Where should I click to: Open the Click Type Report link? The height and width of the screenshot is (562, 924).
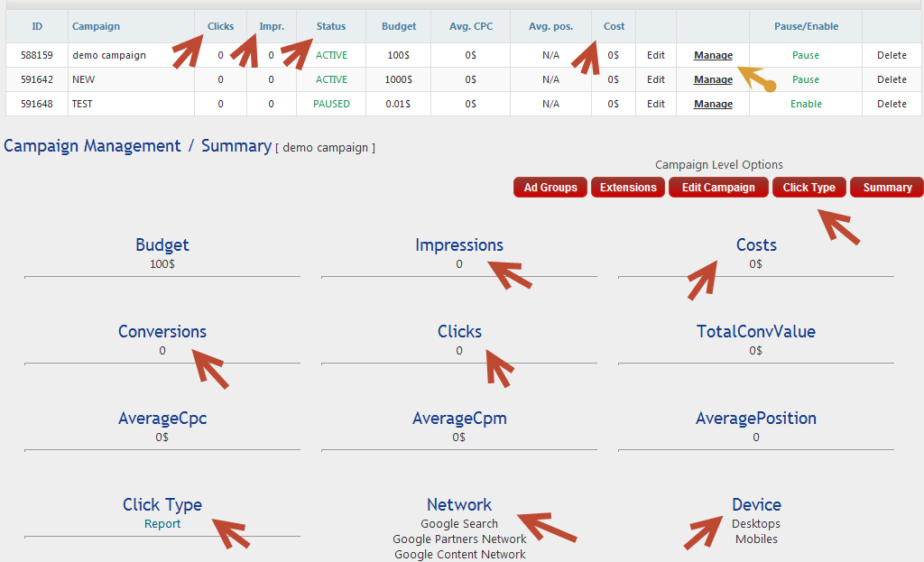[162, 524]
